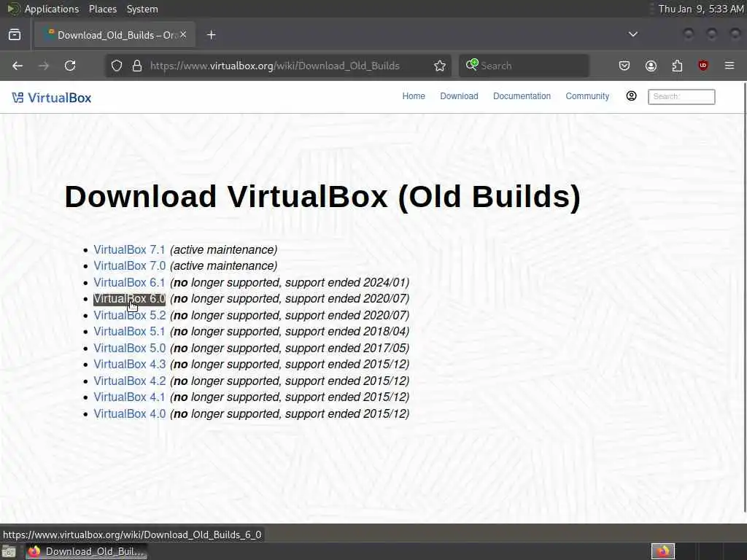Image resolution: width=747 pixels, height=560 pixels.
Task: Open the System menu
Action: point(142,9)
